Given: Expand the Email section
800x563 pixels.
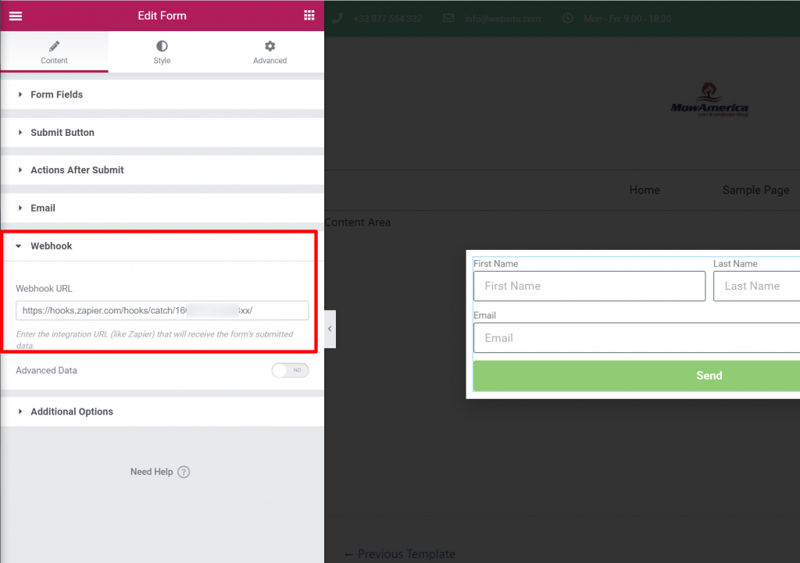Looking at the screenshot, I should (162, 208).
